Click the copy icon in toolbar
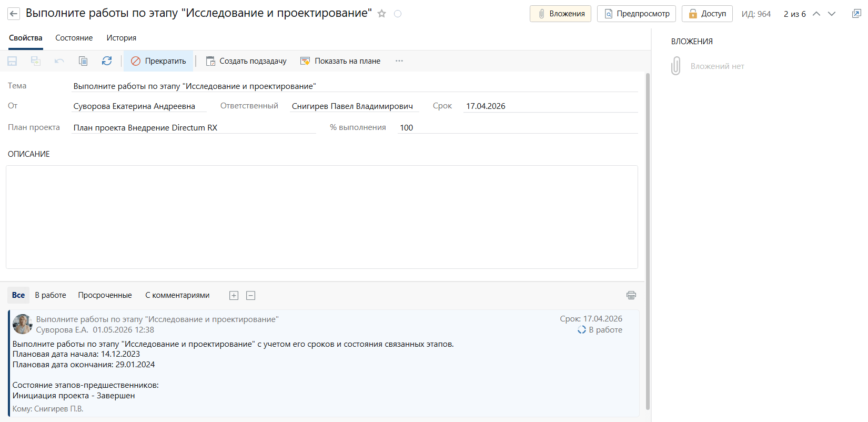 pos(83,61)
